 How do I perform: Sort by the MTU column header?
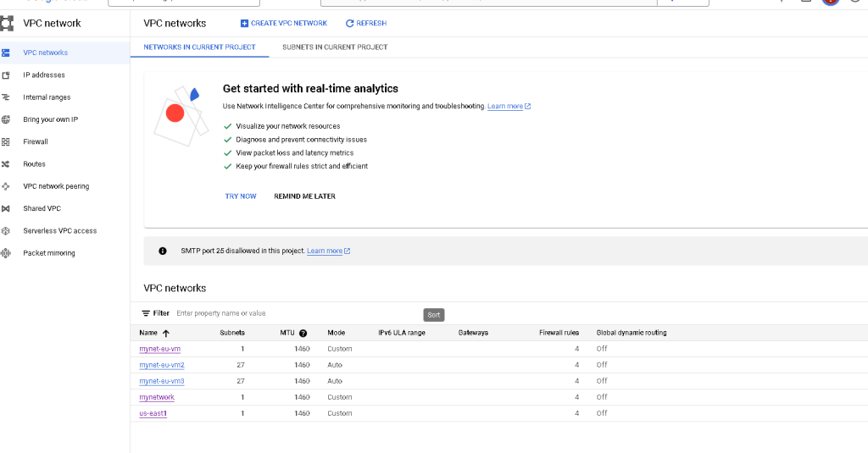point(287,333)
